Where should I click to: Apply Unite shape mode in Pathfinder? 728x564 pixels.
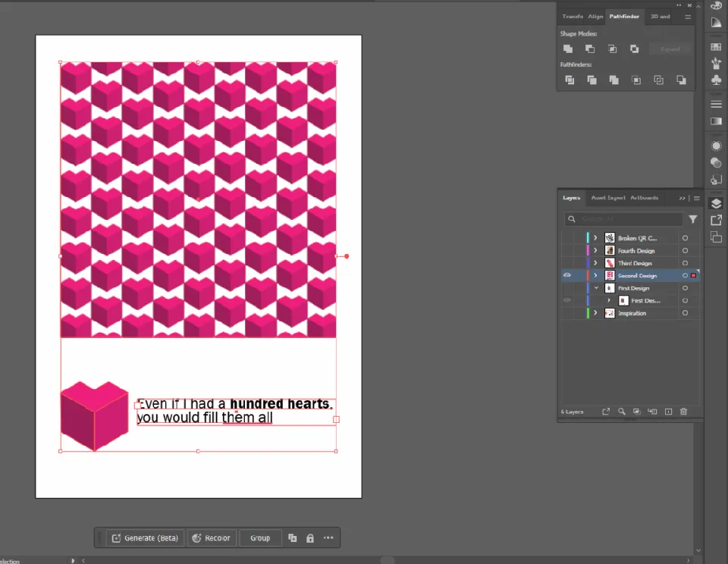(567, 49)
